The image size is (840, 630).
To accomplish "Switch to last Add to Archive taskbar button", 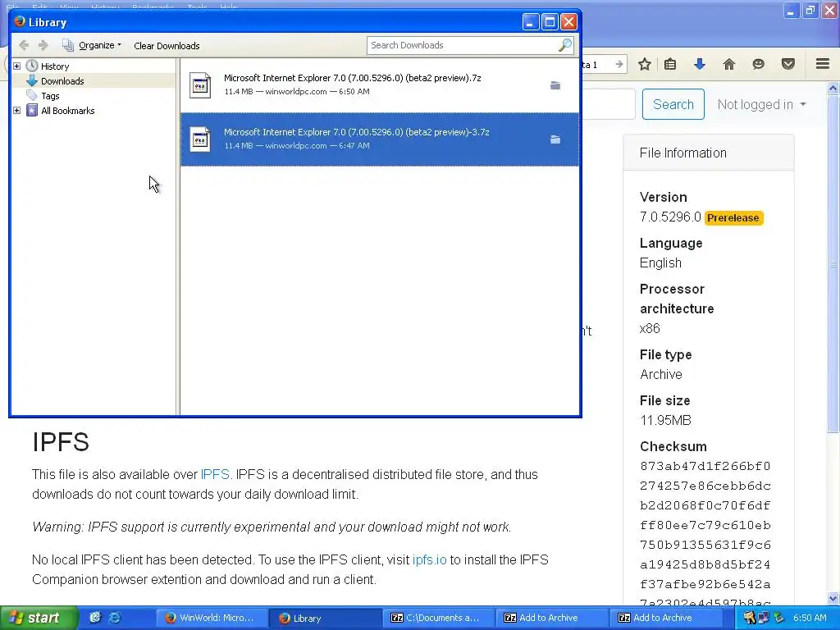I will point(665,619).
